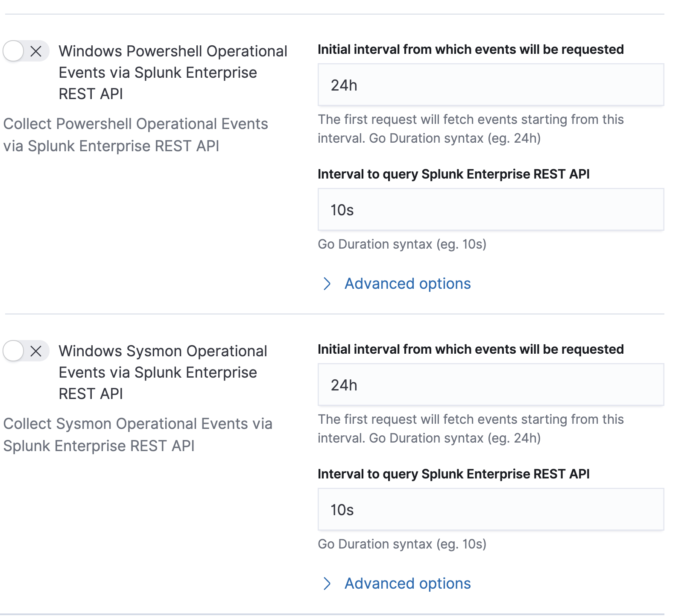
Task: Click 'Collect Powershell Operational Events' description text
Action: tap(135, 135)
